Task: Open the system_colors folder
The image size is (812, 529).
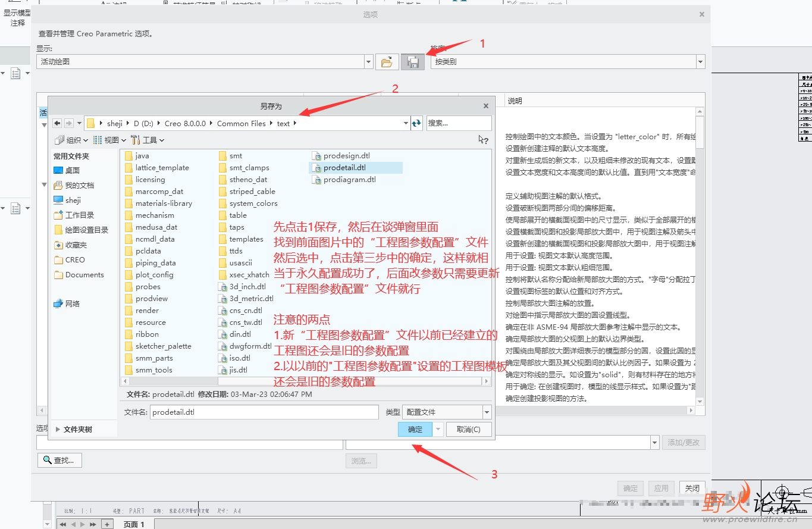Action: [x=248, y=204]
